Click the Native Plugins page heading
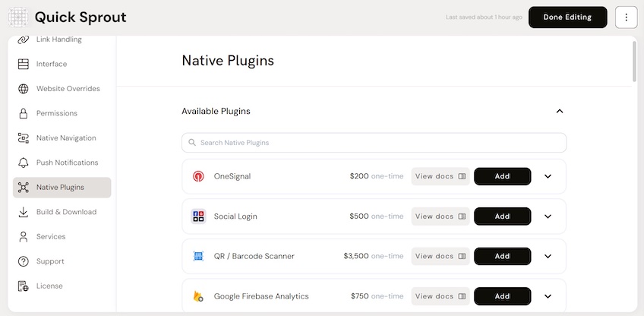Viewport: 644px width, 316px height. click(x=228, y=61)
